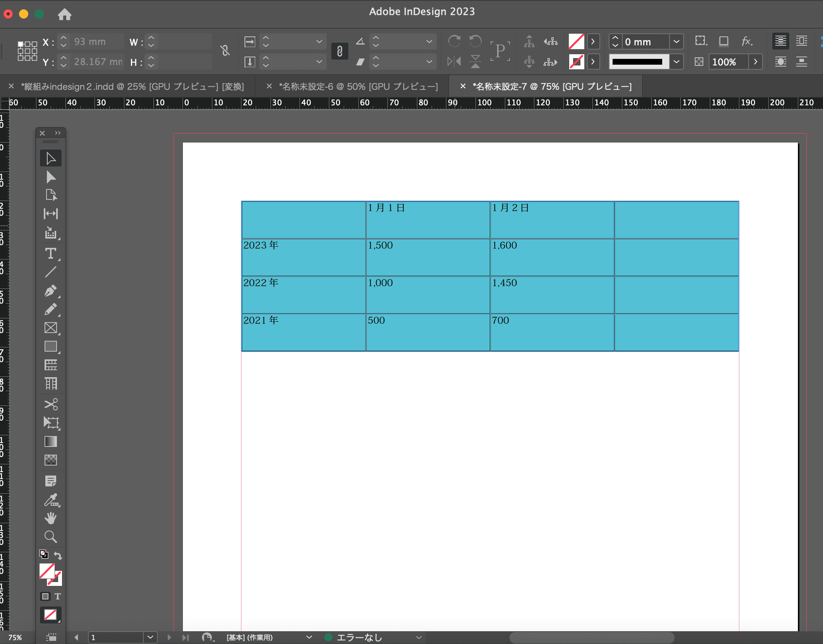This screenshot has height=644, width=823.
Task: Expand the fill color options arrow
Action: tap(593, 41)
